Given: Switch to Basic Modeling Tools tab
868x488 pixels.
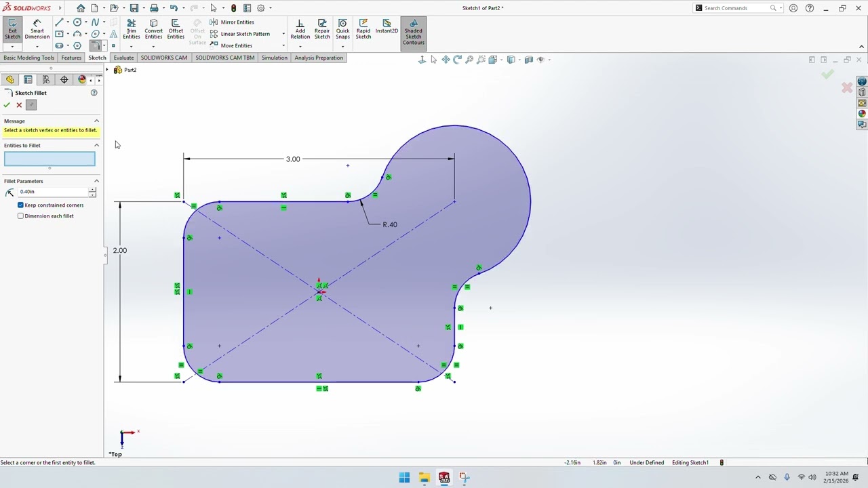Looking at the screenshot, I should click(x=28, y=58).
